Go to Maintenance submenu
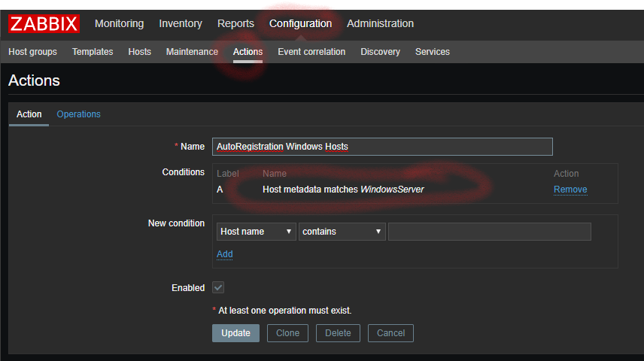 point(192,52)
